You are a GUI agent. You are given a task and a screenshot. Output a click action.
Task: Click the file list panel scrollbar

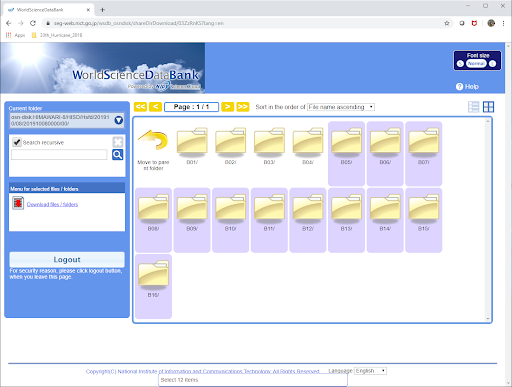488,220
